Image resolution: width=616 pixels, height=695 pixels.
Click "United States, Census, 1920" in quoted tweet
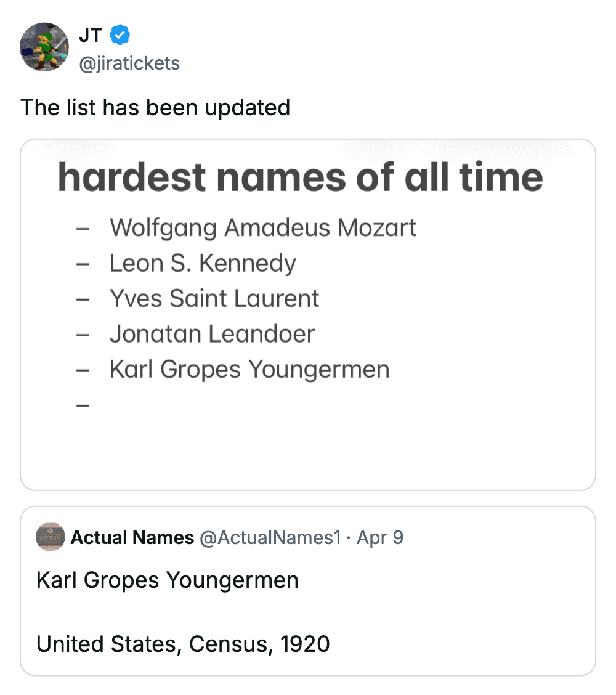pyautogui.click(x=183, y=644)
